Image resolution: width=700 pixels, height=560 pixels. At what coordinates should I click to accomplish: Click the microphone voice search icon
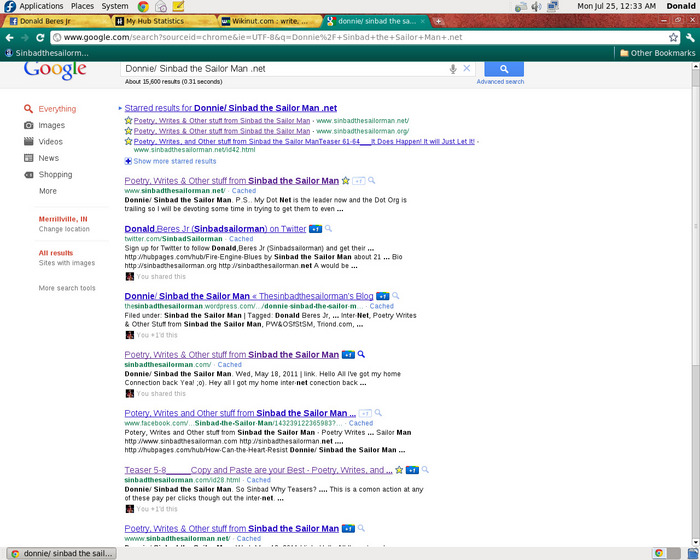point(453,69)
